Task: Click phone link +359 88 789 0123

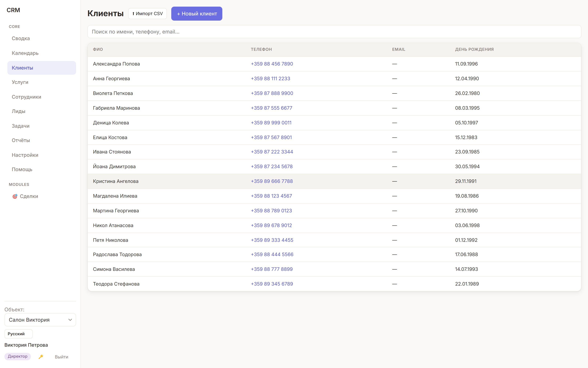Action: click(x=271, y=210)
